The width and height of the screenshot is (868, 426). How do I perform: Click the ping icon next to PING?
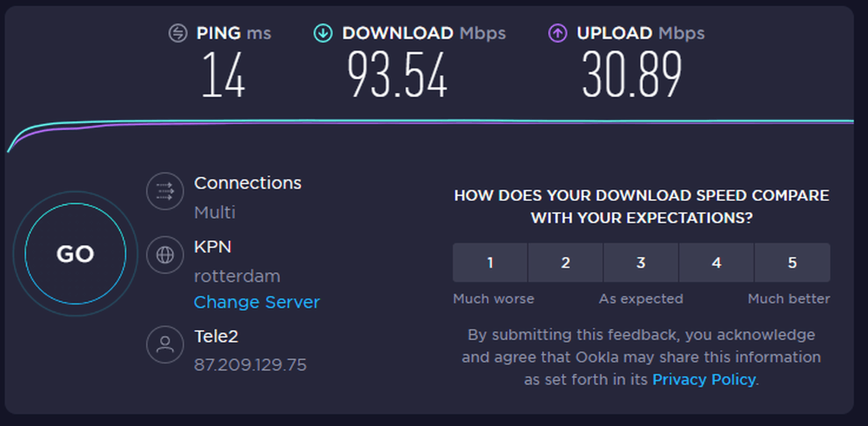[178, 33]
